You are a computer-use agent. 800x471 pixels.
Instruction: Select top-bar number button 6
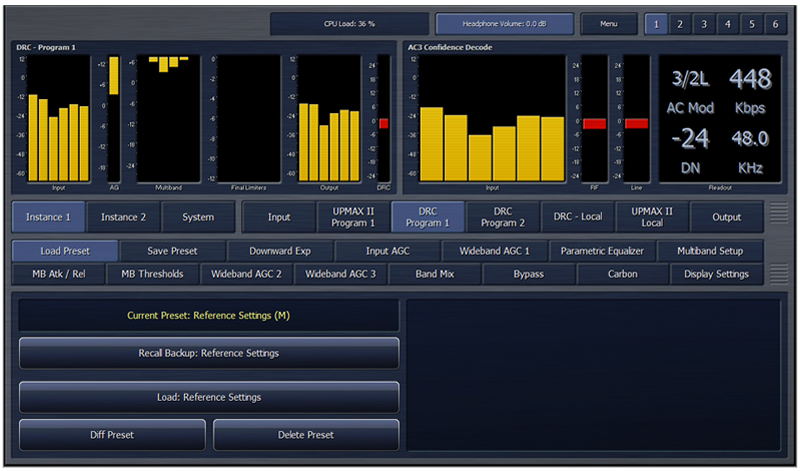click(776, 24)
